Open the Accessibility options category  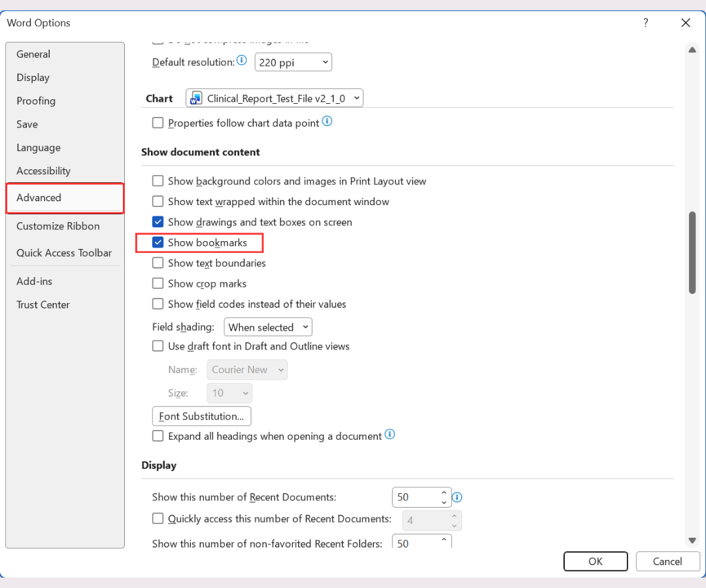pyautogui.click(x=65, y=171)
